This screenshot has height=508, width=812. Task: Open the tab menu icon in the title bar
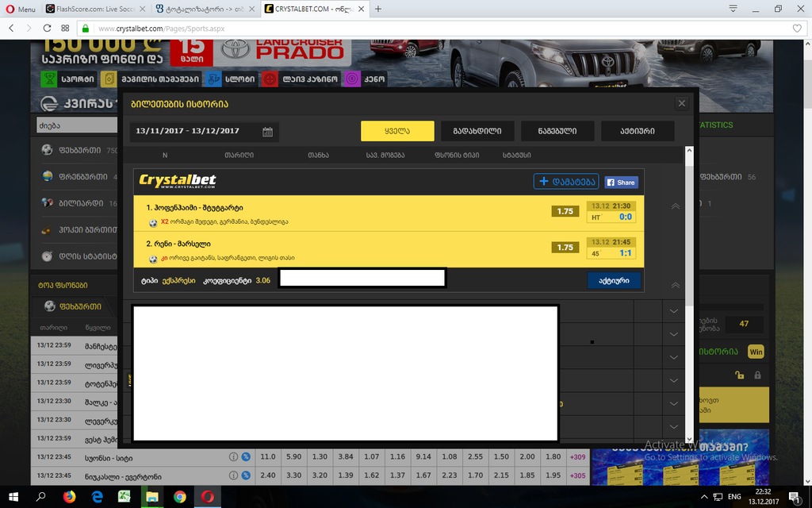click(733, 9)
